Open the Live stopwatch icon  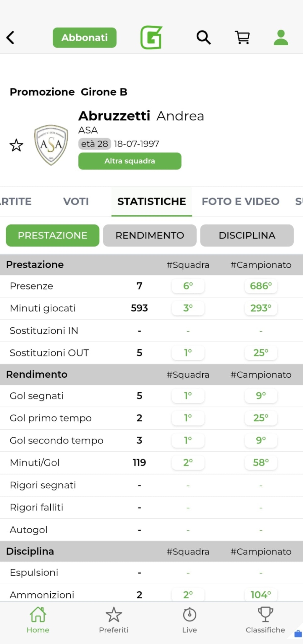(x=190, y=620)
